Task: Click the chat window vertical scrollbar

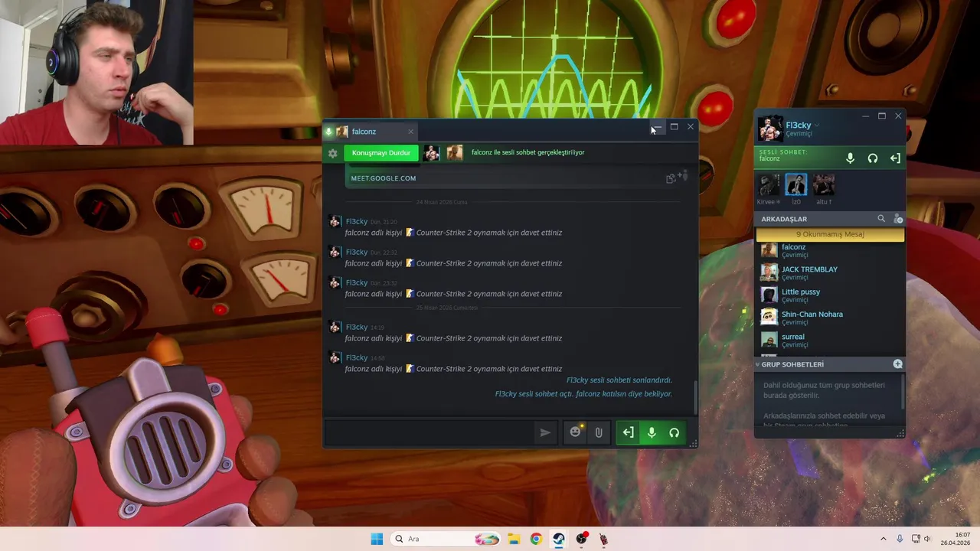Action: click(695, 396)
